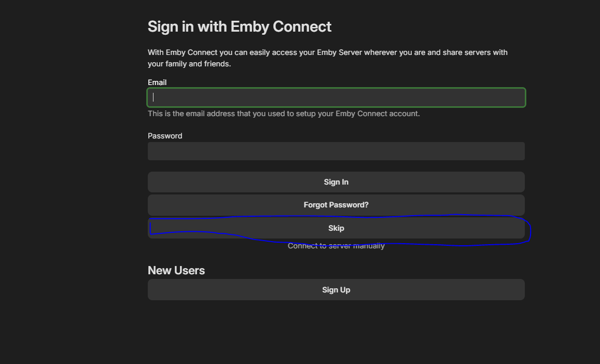The image size is (600, 364).
Task: Click the New Users section heading
Action: [x=176, y=271]
